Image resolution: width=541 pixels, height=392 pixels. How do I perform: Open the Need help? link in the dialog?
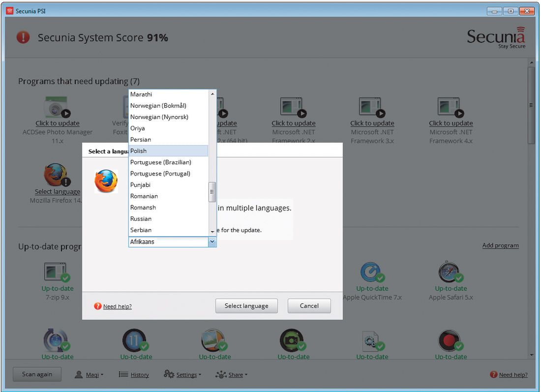[118, 306]
